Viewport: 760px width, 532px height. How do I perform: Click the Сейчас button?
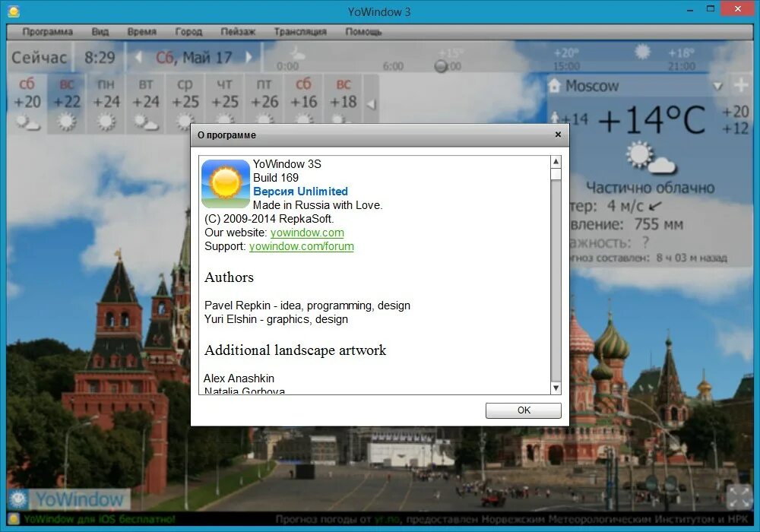[40, 58]
